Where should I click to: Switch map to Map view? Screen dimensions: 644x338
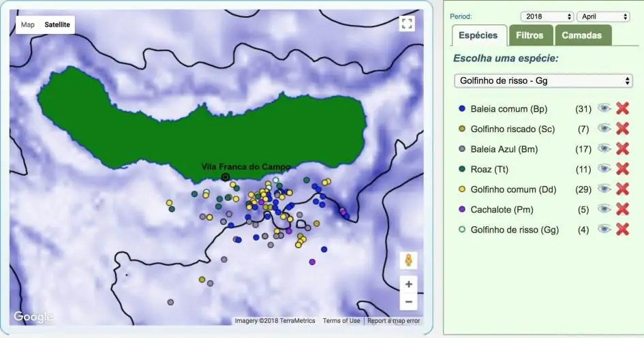pos(28,25)
